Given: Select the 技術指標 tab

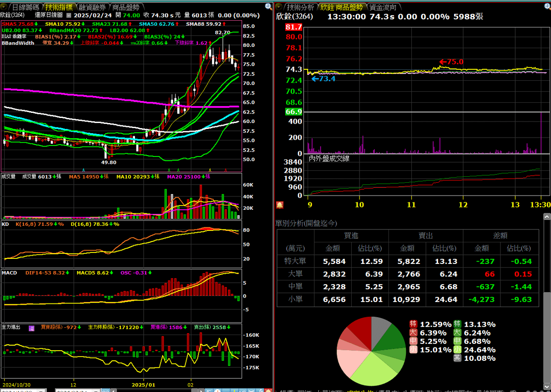Looking at the screenshot, I should [x=60, y=7].
